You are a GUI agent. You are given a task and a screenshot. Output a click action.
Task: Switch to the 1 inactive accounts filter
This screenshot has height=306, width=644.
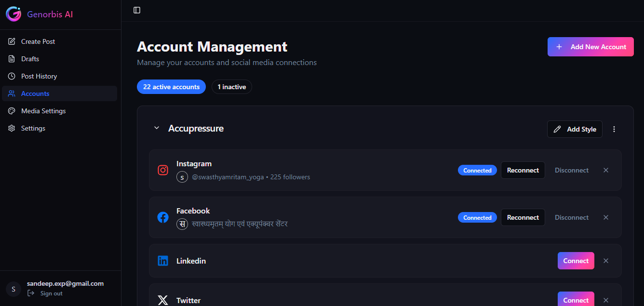(231, 87)
